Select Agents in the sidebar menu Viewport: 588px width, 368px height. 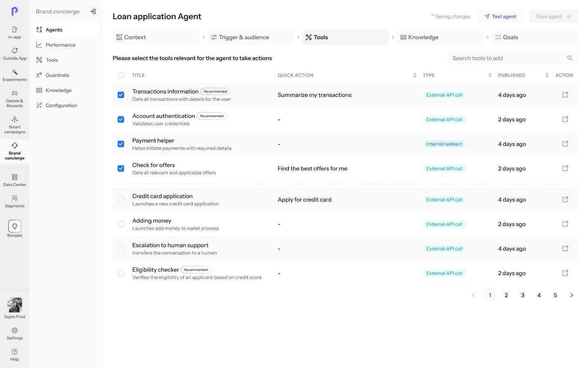click(66, 30)
